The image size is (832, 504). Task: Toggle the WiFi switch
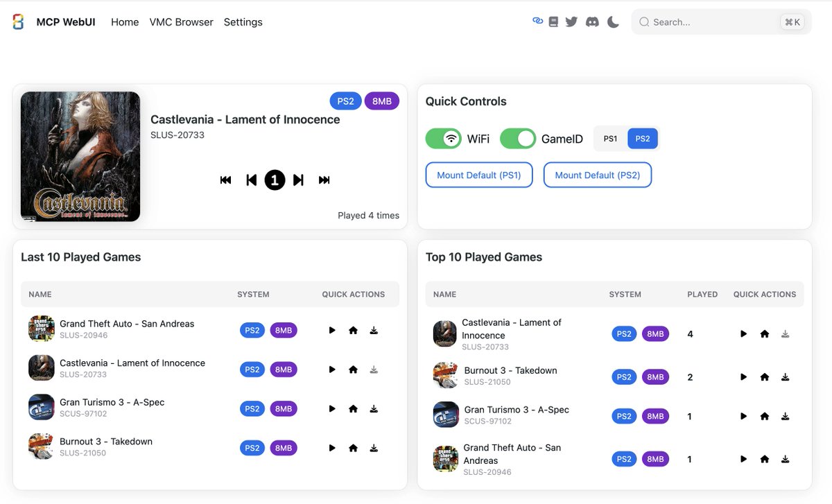click(x=444, y=139)
